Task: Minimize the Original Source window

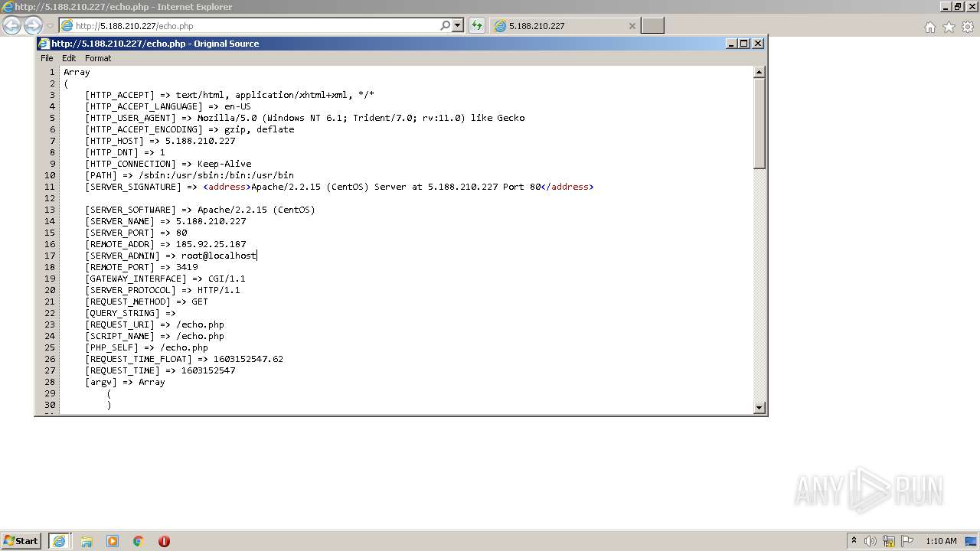Action: pos(730,44)
